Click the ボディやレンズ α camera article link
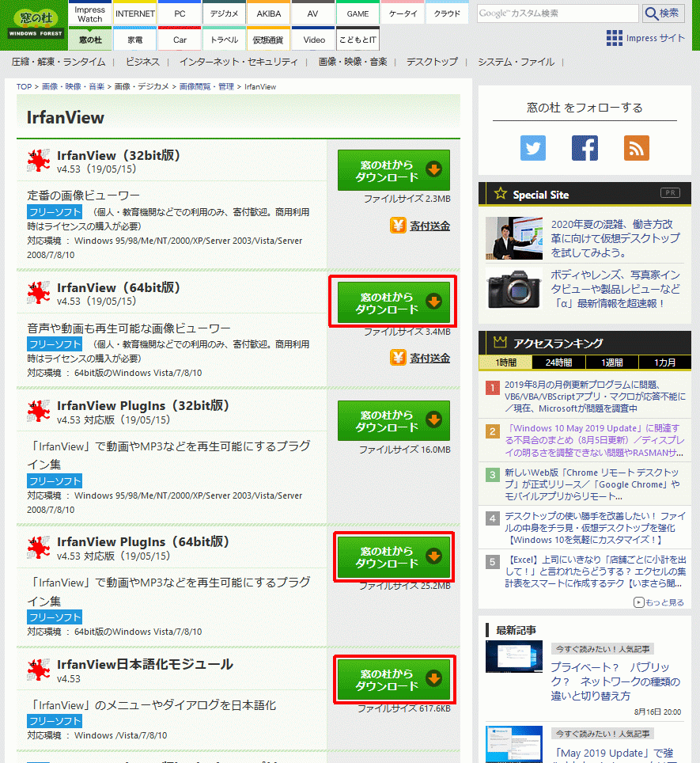The image size is (700, 763). point(615,289)
